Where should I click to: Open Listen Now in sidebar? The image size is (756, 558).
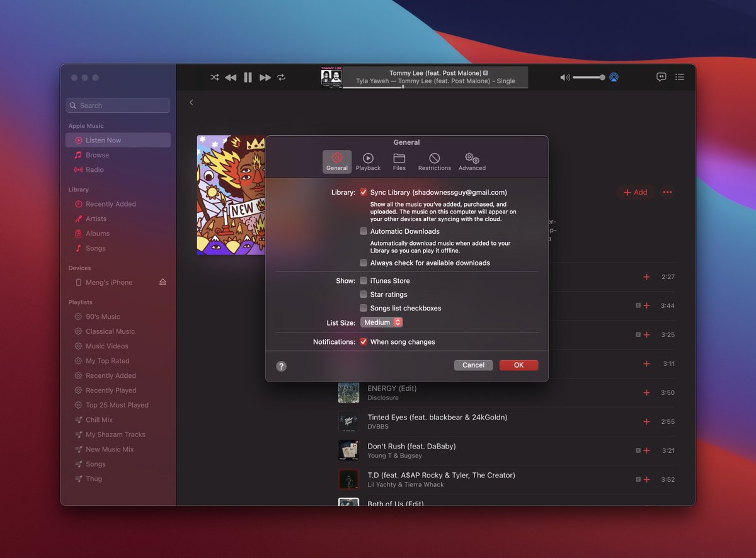pos(118,140)
